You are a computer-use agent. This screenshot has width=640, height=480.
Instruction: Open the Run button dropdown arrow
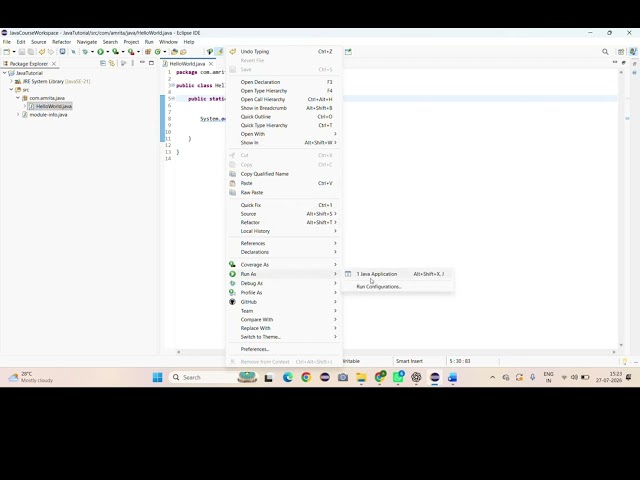click(x=108, y=52)
